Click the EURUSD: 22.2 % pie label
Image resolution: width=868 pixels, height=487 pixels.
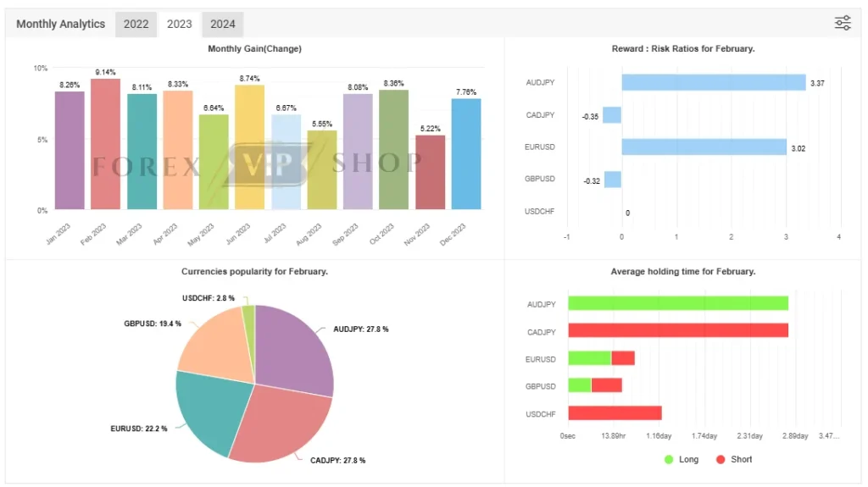point(138,429)
